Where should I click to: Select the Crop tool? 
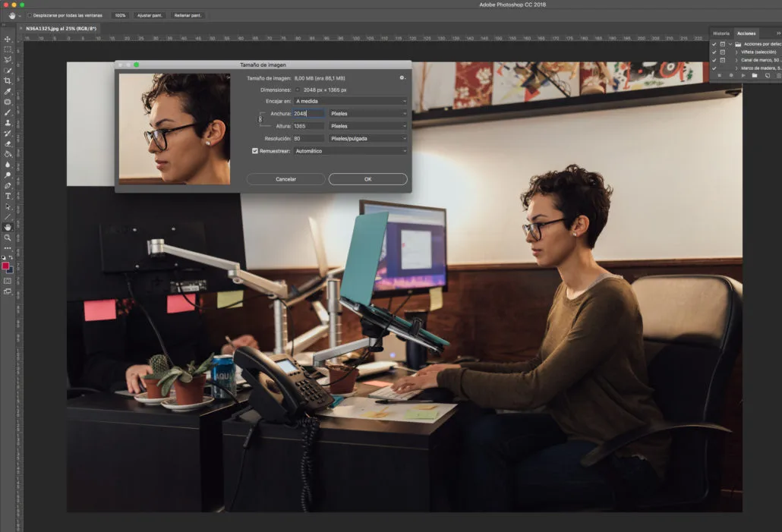coord(7,80)
